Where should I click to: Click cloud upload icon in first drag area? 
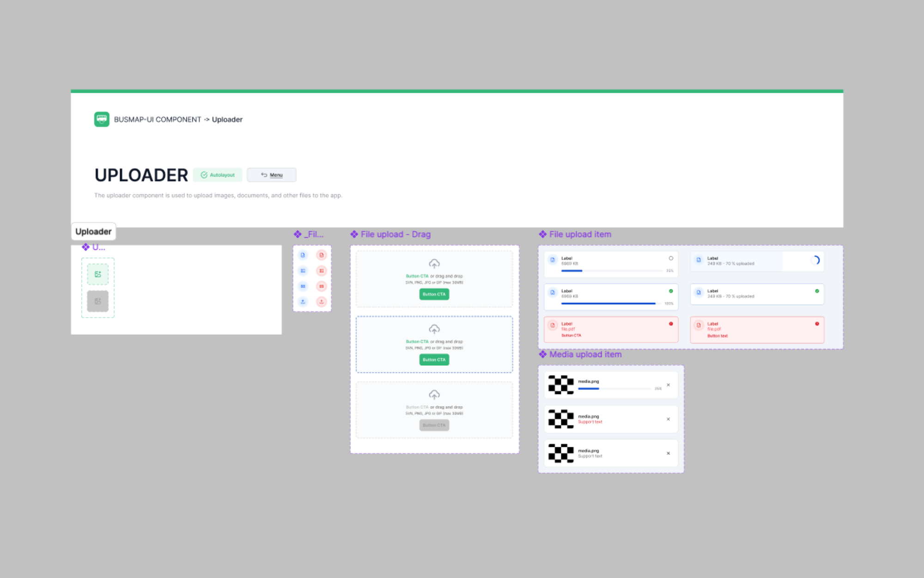pos(434,264)
